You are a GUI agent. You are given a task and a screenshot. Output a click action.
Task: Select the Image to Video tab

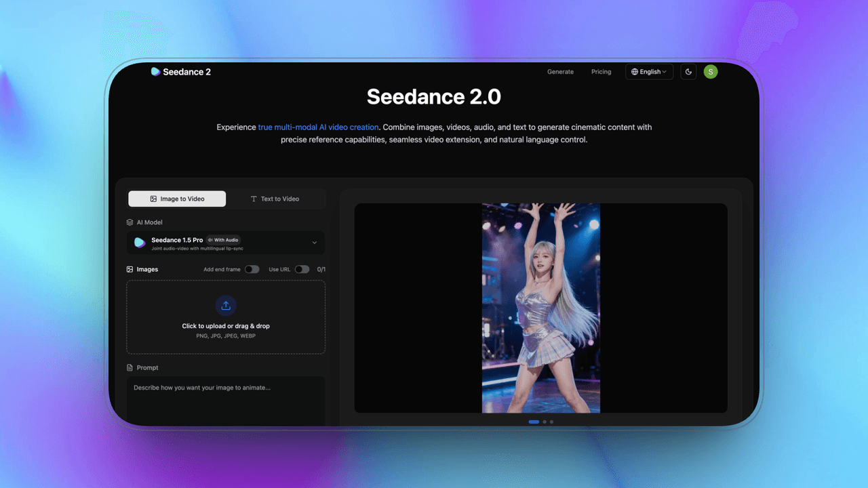[x=176, y=199]
